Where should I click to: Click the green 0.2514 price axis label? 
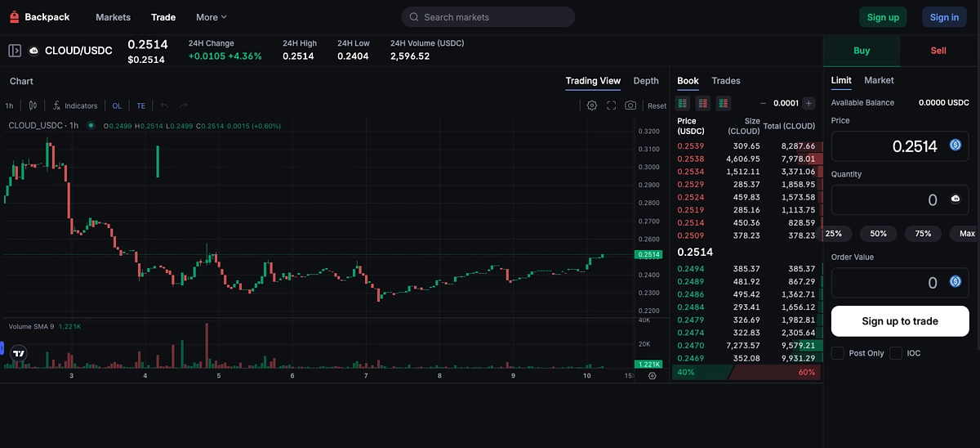coord(648,255)
